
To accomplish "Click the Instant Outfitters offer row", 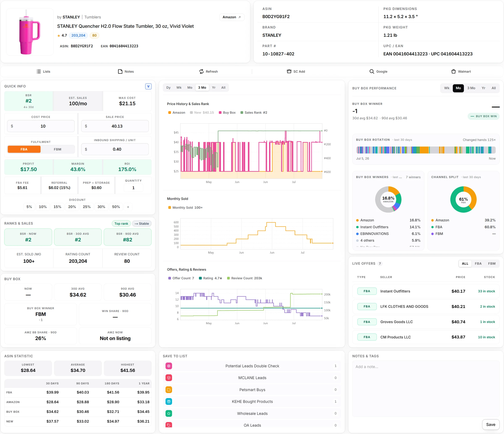I will tap(426, 291).
